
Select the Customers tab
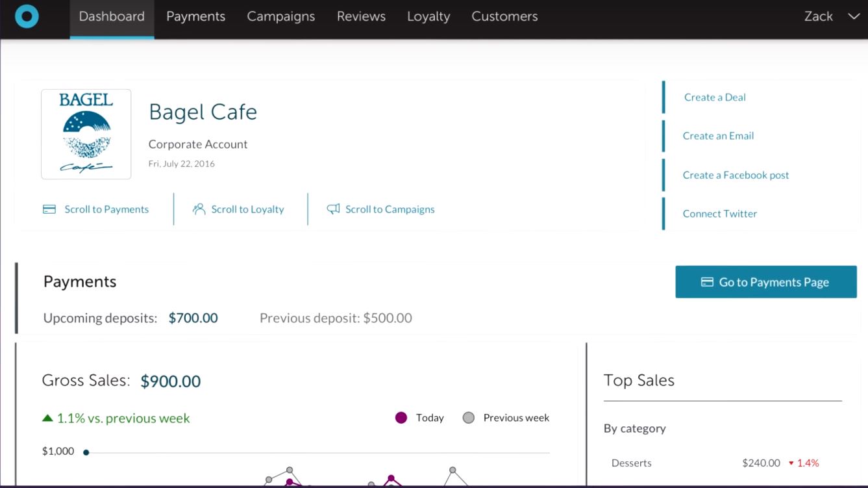[x=504, y=17]
